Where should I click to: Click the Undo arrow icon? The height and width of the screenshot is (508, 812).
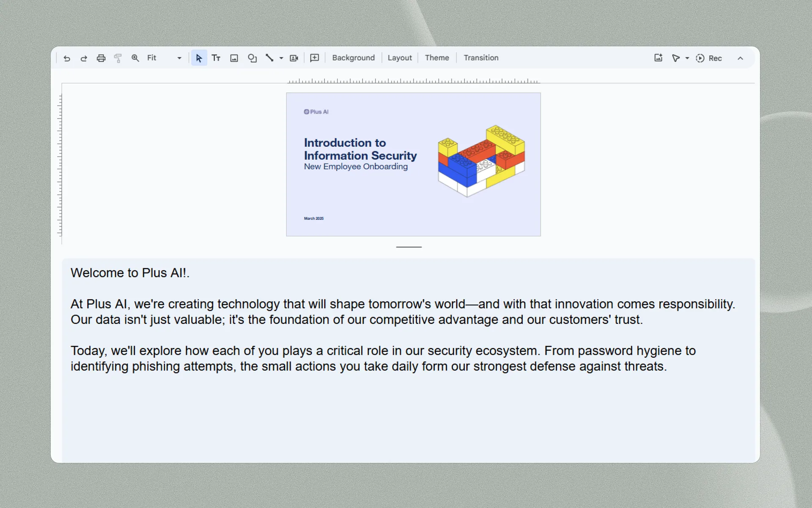67,58
